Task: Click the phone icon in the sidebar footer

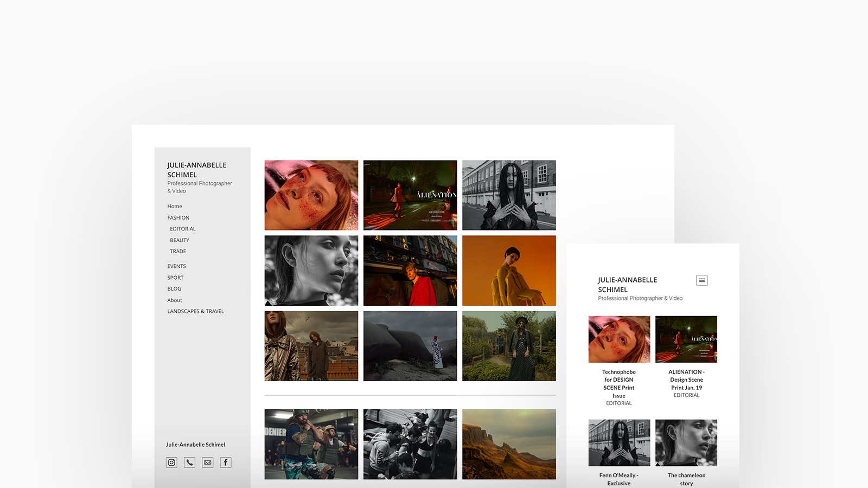Action: 189,463
